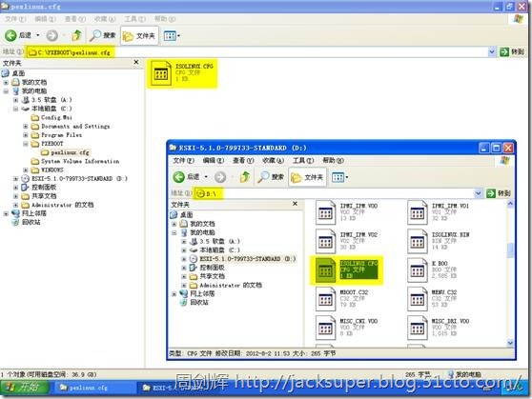Select Control Panel in D: window tree
The width and height of the screenshot is (532, 399).
click(x=208, y=268)
